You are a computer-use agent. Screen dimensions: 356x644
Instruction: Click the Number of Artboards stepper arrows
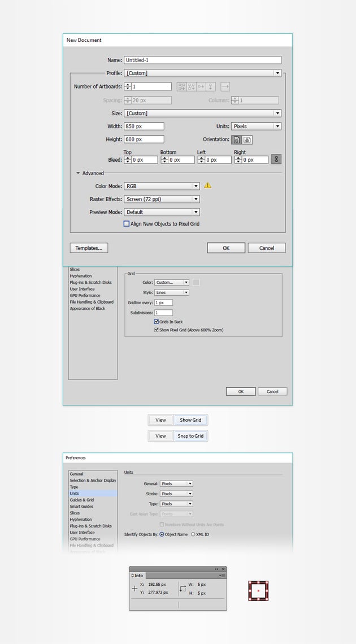click(x=128, y=87)
